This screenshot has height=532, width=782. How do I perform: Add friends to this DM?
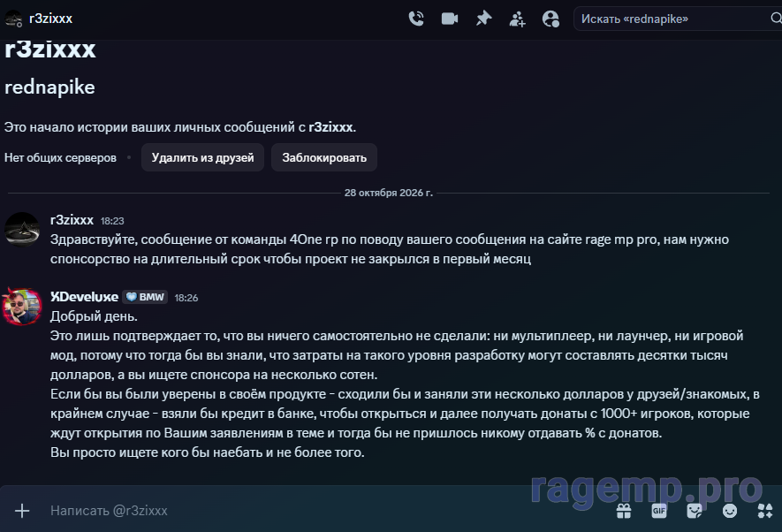[517, 19]
